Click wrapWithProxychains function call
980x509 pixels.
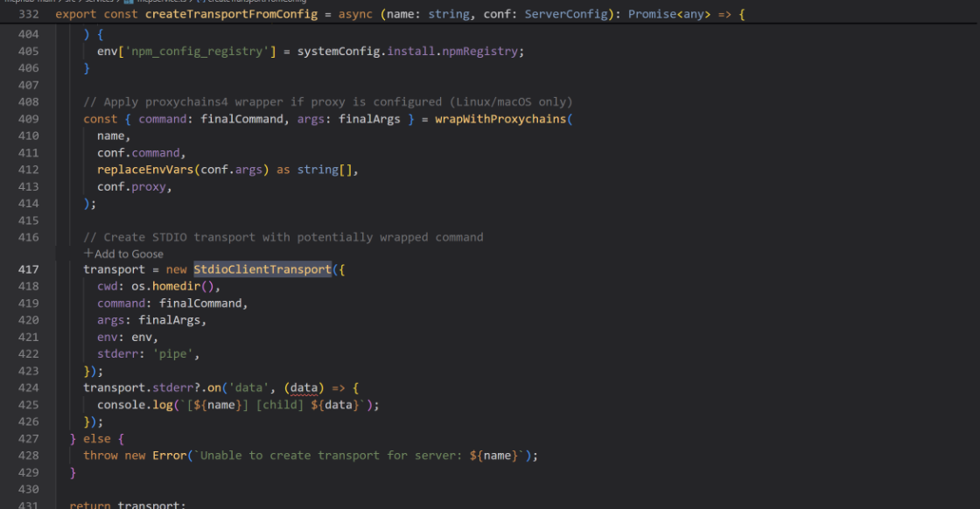coord(500,119)
